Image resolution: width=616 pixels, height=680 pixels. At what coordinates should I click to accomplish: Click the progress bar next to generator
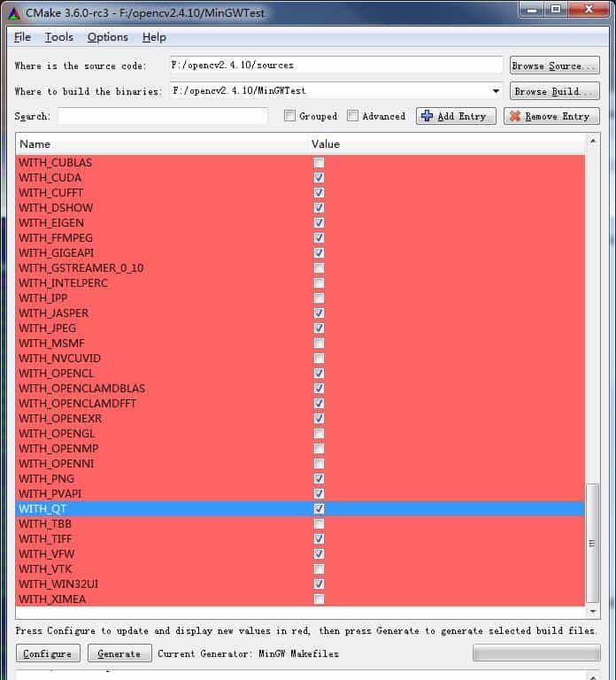pyautogui.click(x=536, y=653)
